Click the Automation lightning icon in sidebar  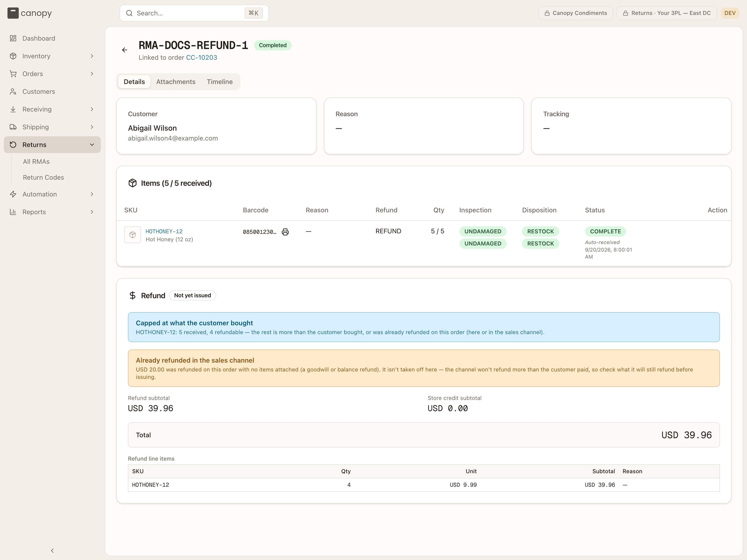13,194
